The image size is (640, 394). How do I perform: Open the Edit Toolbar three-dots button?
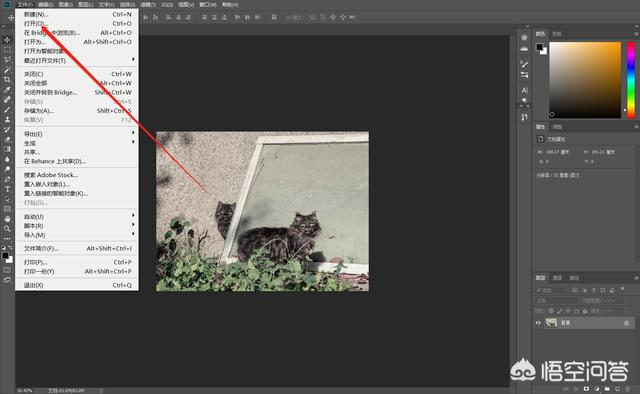[7, 238]
